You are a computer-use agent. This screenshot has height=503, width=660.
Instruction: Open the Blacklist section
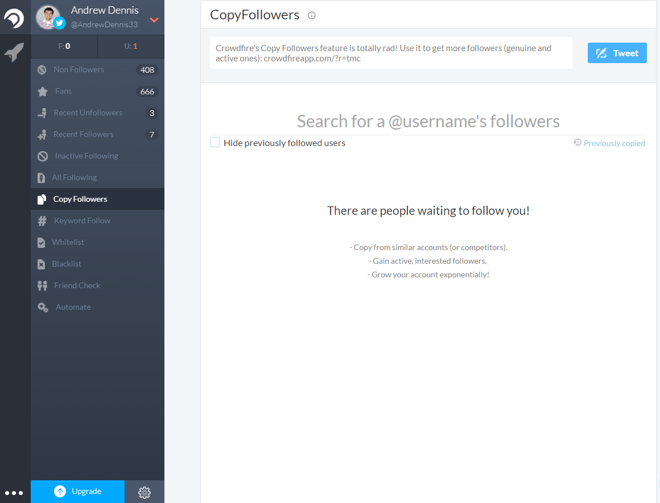[98, 264]
